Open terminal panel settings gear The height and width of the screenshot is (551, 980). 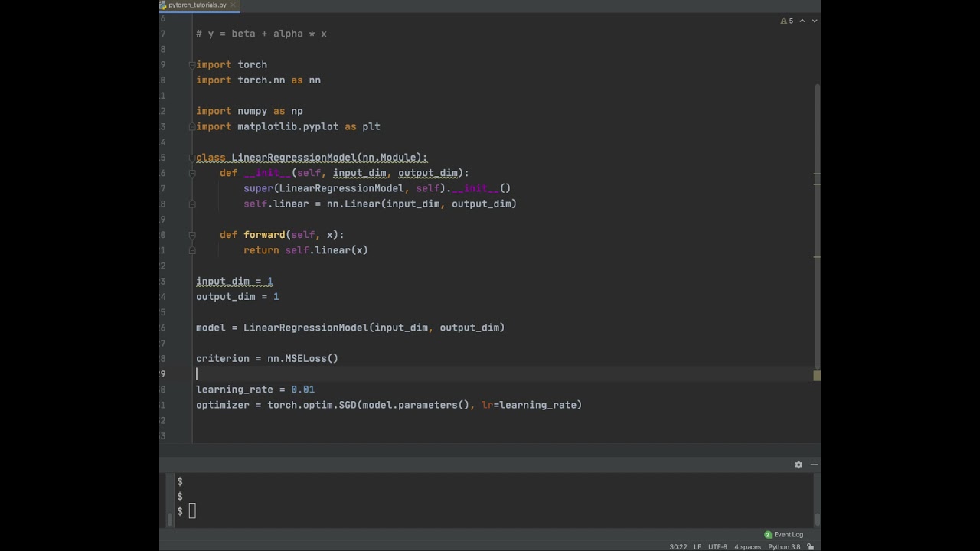(x=799, y=465)
